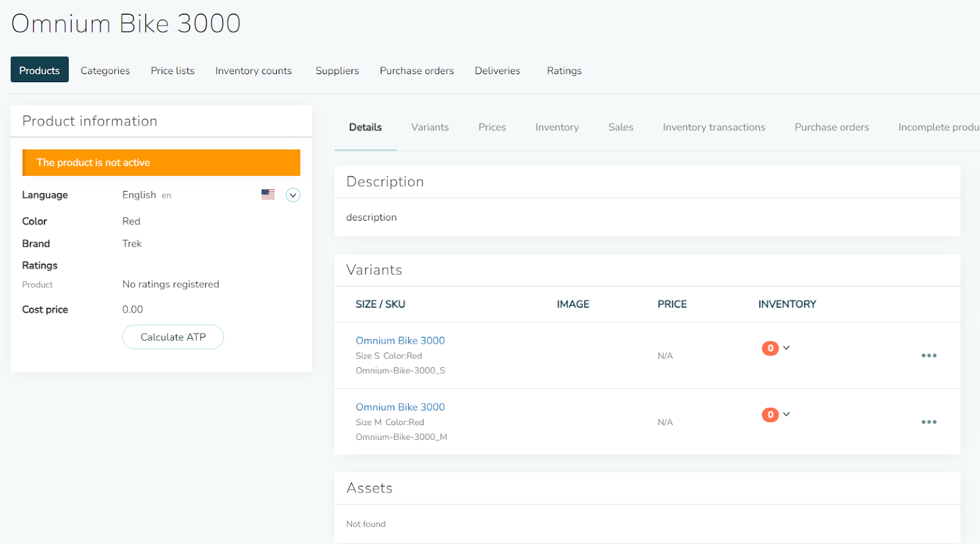
Task: Open the Incomplete products sub-tab
Action: click(938, 127)
